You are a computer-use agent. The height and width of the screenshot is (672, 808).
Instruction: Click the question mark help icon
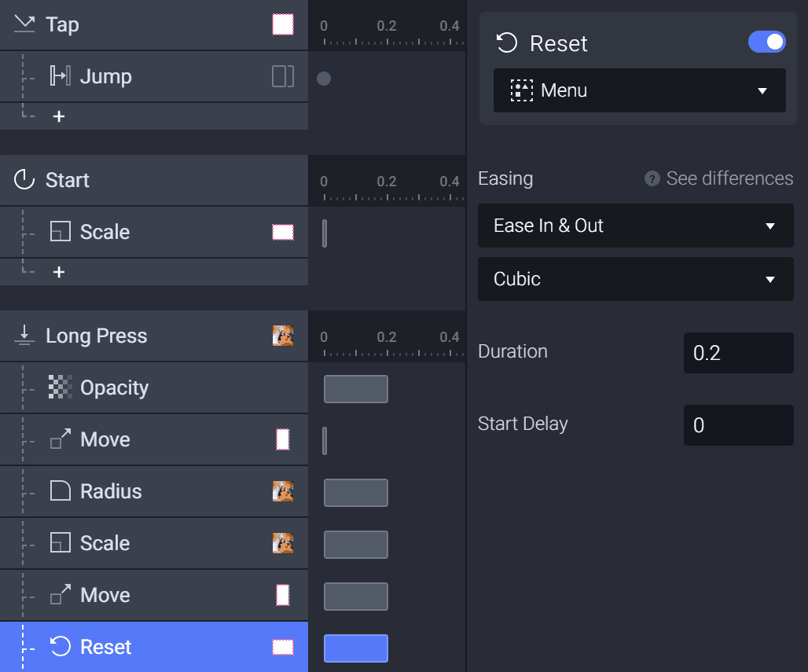(x=652, y=179)
